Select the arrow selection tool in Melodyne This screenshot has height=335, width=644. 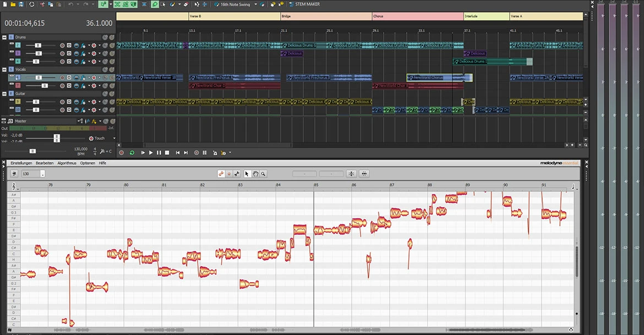[x=247, y=174]
